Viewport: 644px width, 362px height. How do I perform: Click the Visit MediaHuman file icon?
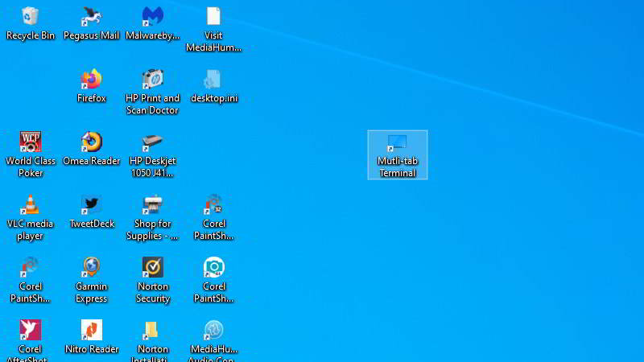pyautogui.click(x=213, y=16)
